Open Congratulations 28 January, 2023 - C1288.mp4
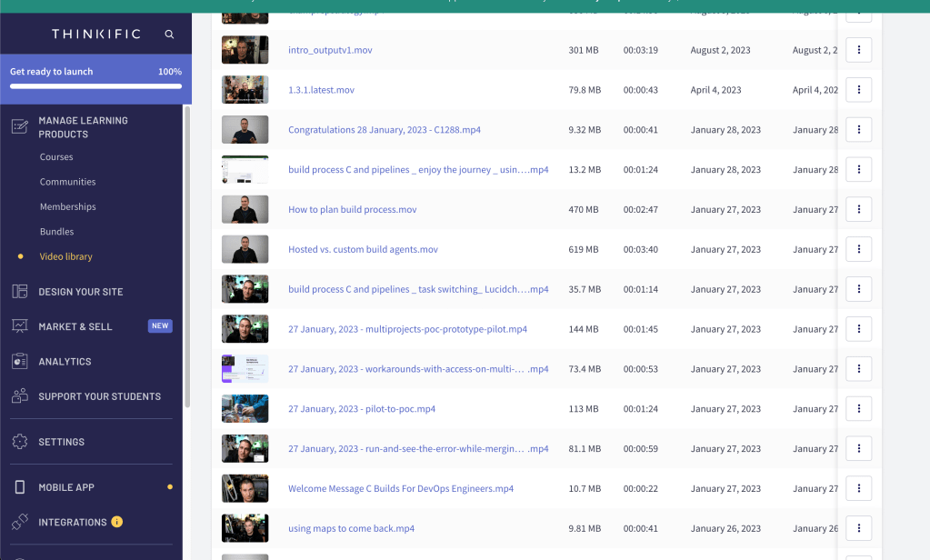Screen dimensions: 930x560 (x=385, y=129)
